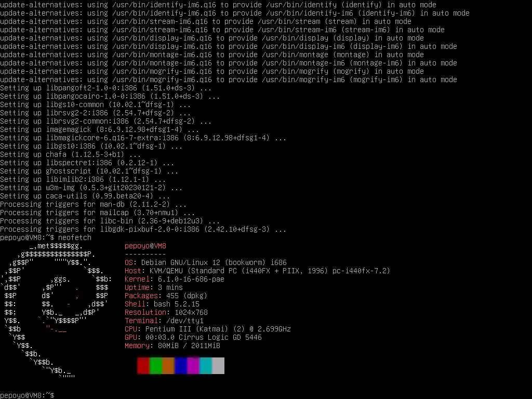The height and width of the screenshot is (399, 532).
Task: Click the red pepoyo@VM8 neofetch title
Action: (145, 246)
